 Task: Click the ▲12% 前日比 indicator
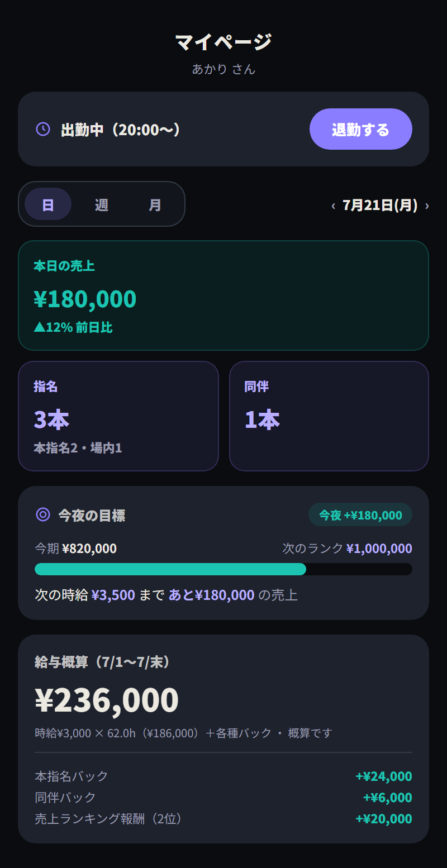coord(73,327)
